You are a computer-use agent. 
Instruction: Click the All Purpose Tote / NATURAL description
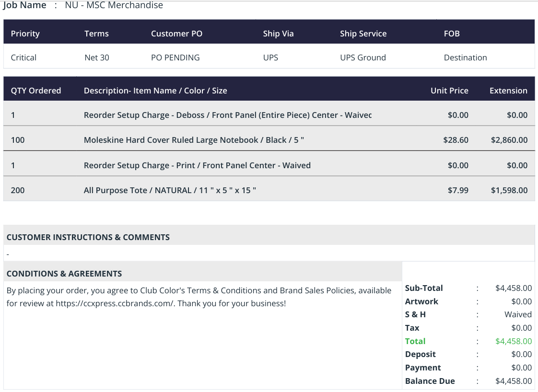170,190
